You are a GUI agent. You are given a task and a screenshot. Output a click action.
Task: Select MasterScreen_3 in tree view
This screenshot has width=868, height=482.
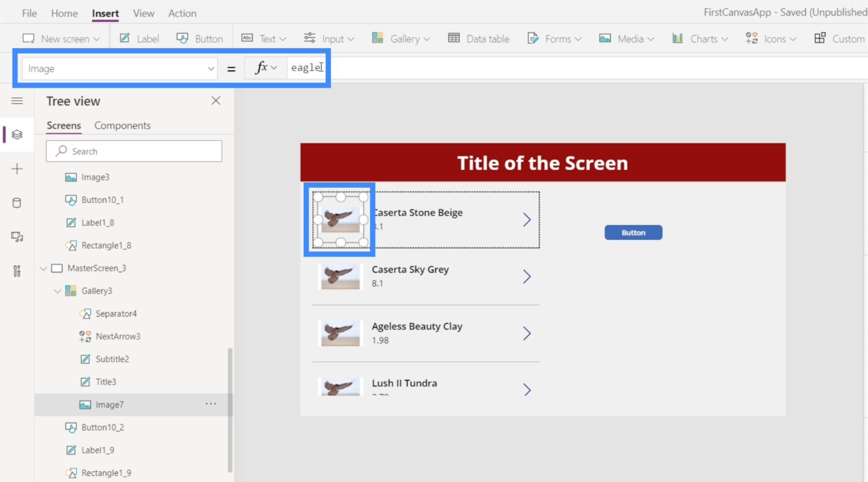coord(97,268)
